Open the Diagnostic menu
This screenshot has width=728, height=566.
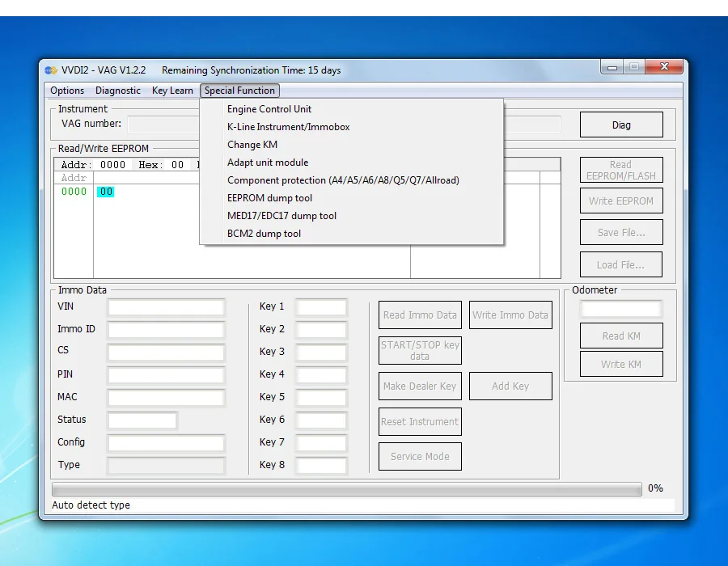[x=118, y=91]
